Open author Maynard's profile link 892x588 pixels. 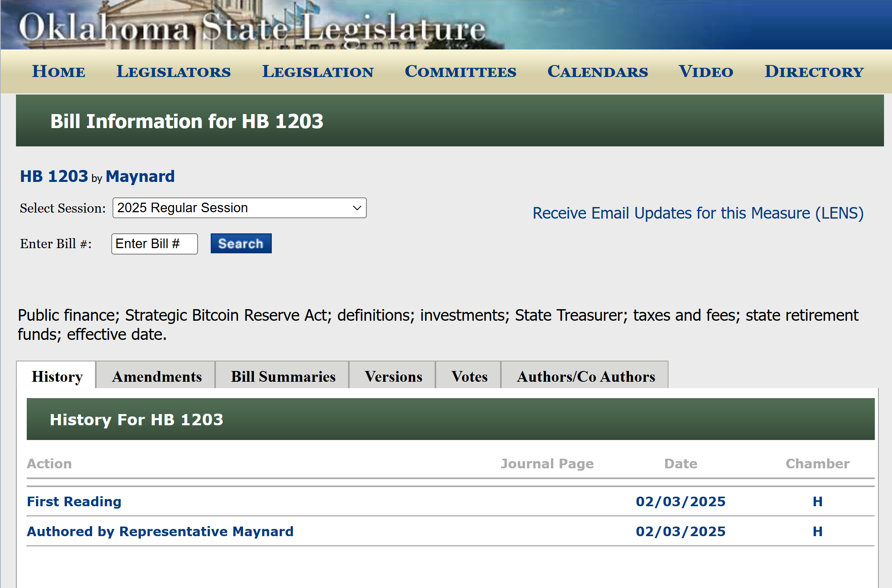[140, 176]
